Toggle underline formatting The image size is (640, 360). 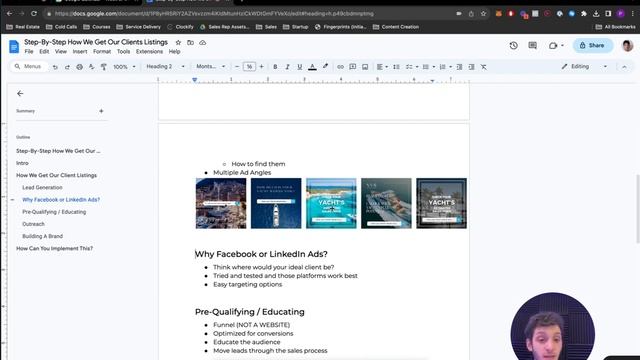tap(300, 67)
